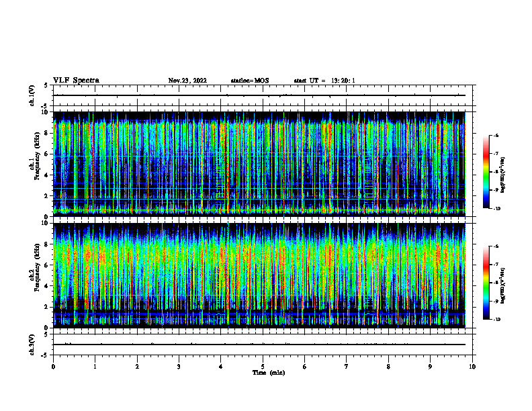Screen dimensions: 532x411
Task: Click the ch.1 frequency axis '4' tick label
Action: point(46,175)
